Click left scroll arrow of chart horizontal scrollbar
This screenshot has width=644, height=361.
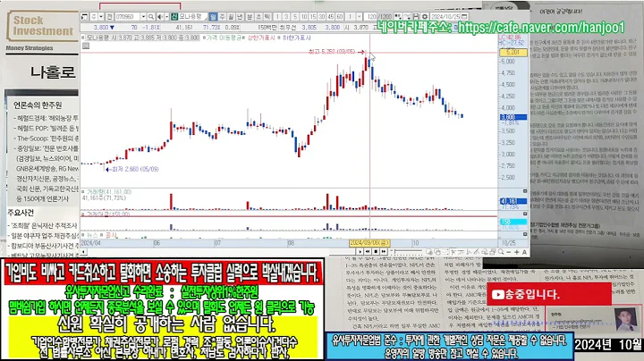coord(84,252)
